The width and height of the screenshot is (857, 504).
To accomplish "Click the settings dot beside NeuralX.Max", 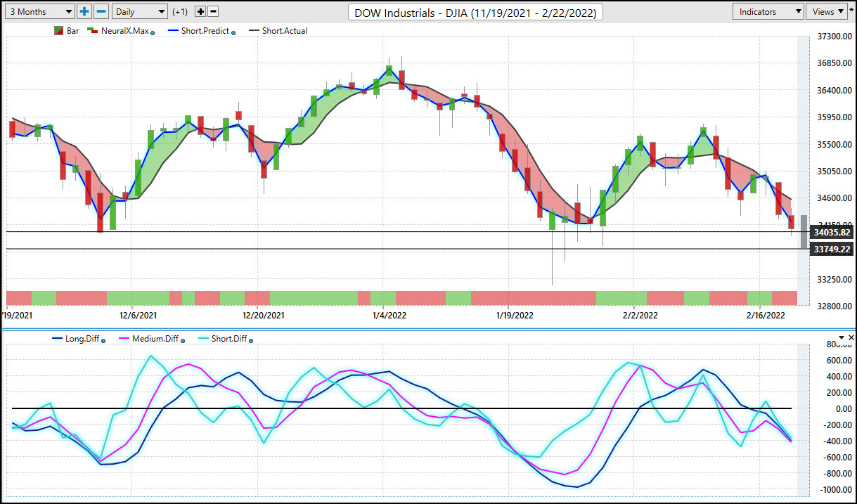I will pos(153,32).
